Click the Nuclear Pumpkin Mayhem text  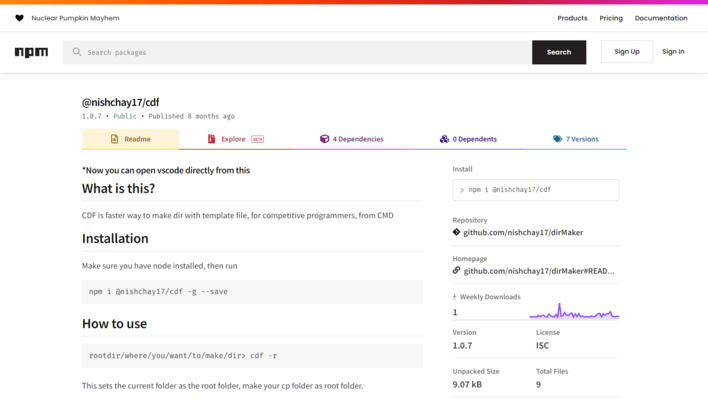click(x=75, y=18)
